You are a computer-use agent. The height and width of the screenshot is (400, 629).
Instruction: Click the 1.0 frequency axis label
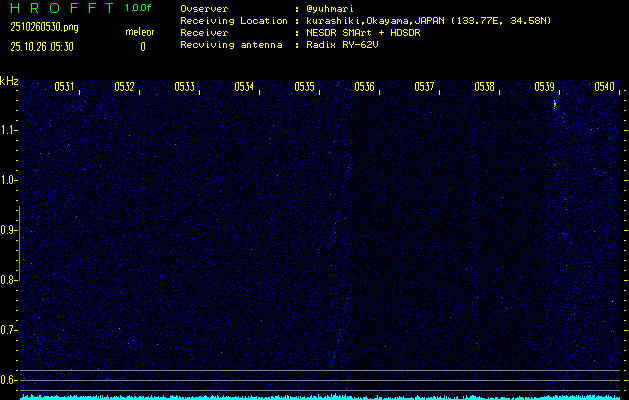coord(10,180)
